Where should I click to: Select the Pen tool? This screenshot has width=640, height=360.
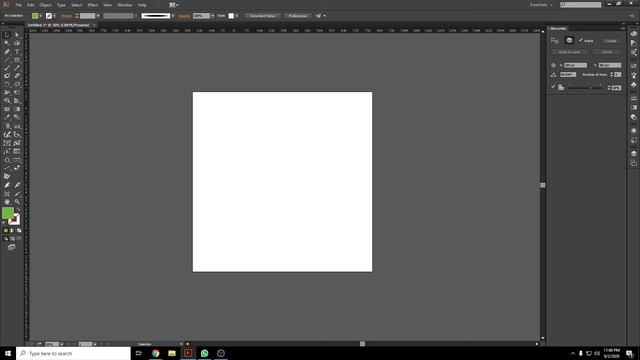coord(7,51)
